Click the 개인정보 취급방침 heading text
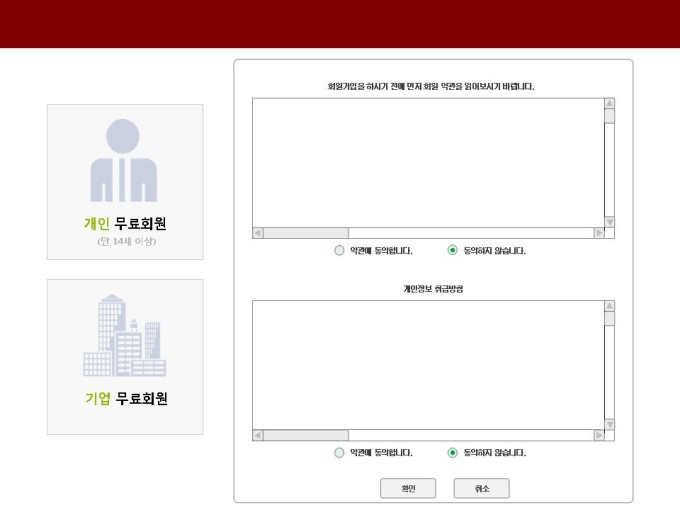Image resolution: width=680 pixels, height=510 pixels. click(x=433, y=289)
